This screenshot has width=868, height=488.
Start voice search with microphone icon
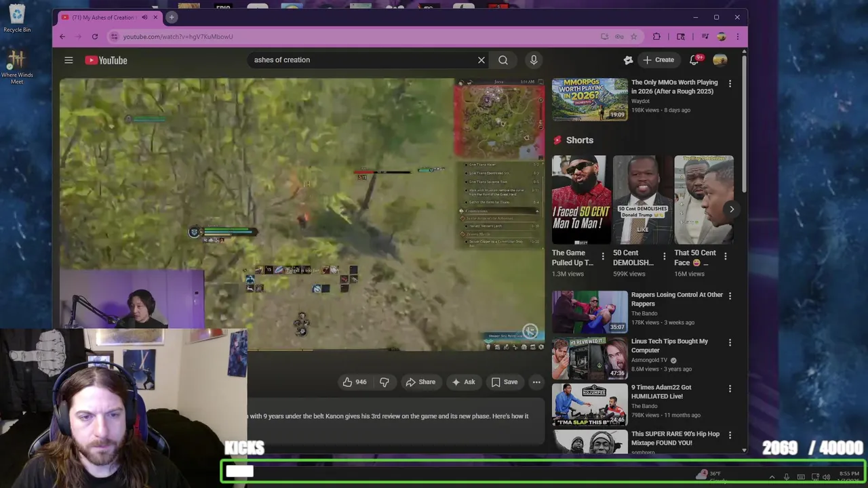534,60
